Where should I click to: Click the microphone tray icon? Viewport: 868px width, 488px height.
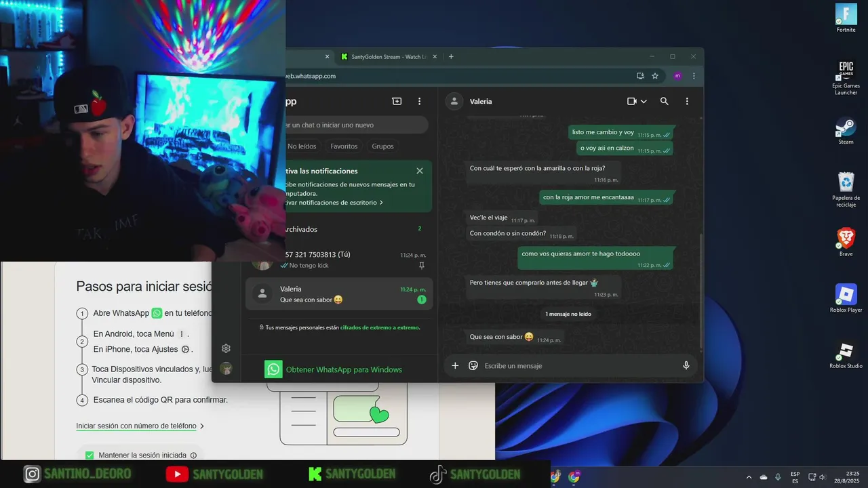[x=778, y=477]
